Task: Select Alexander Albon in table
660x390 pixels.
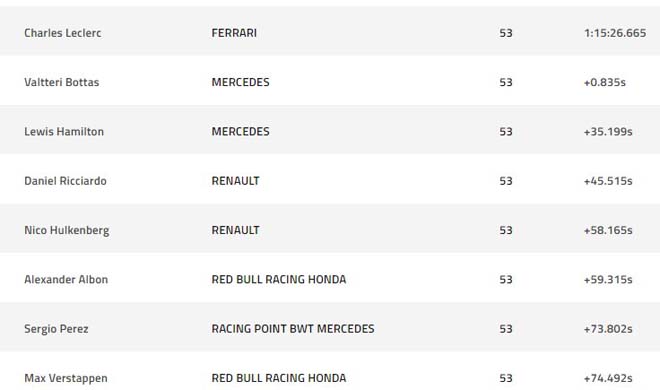Action: 66,279
